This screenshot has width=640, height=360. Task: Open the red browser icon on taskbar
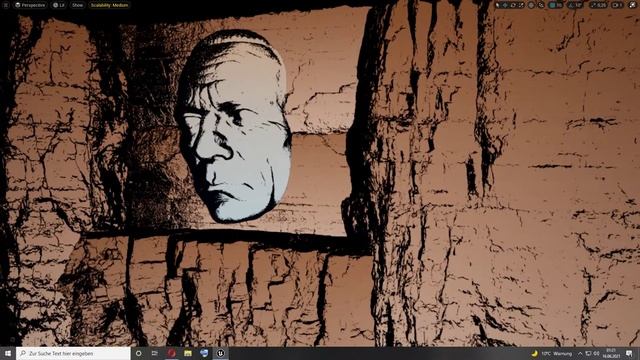(171, 353)
